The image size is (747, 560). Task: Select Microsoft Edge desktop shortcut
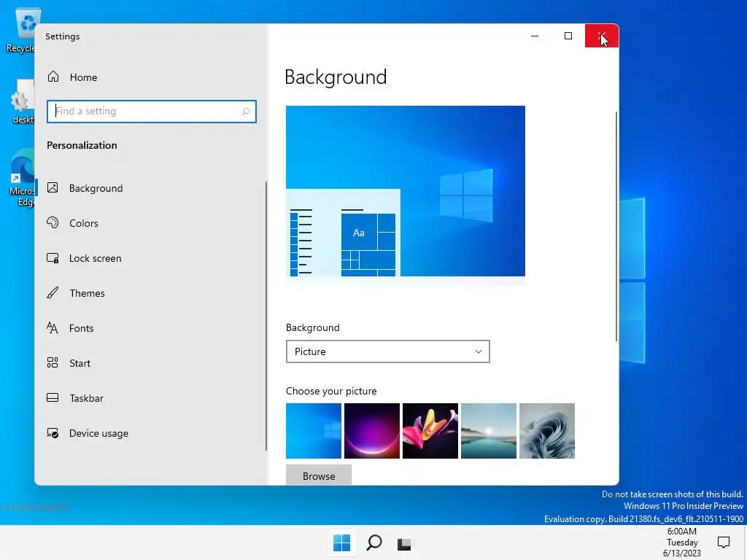21,178
